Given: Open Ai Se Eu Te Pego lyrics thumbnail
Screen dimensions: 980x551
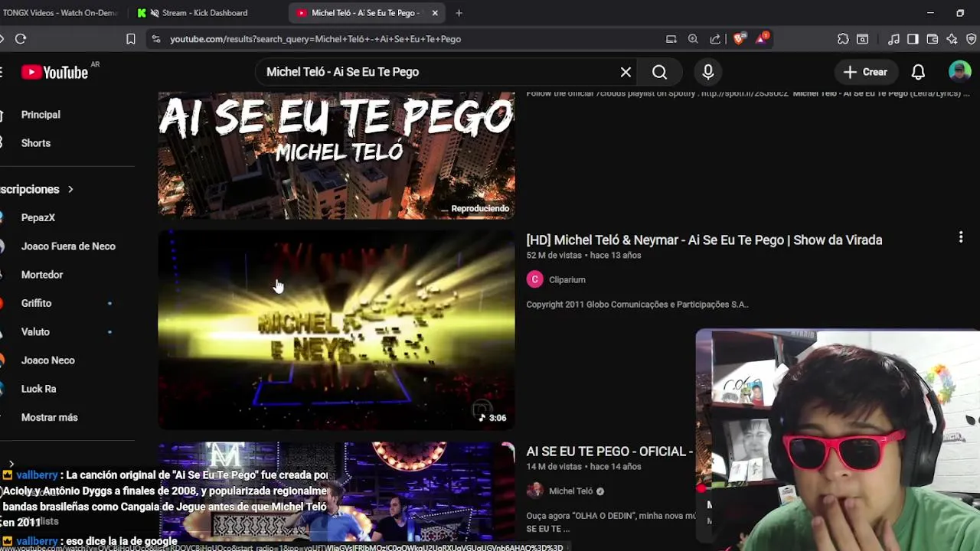Looking at the screenshot, I should (336, 155).
